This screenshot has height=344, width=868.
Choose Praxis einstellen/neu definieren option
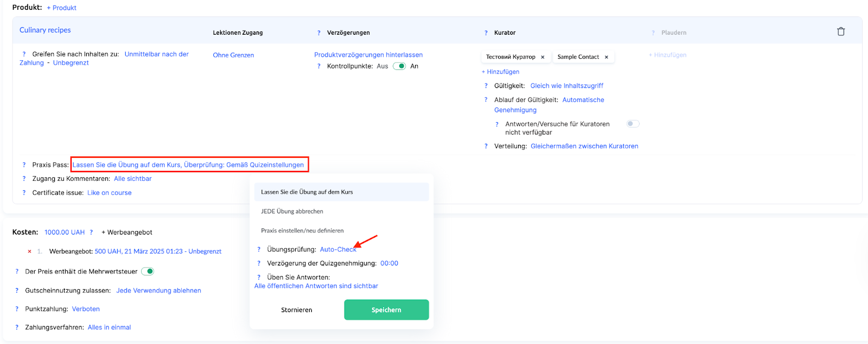point(302,231)
